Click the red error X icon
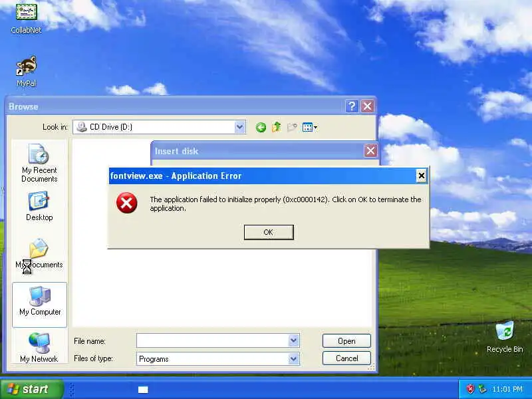This screenshot has width=532, height=399. pos(127,203)
